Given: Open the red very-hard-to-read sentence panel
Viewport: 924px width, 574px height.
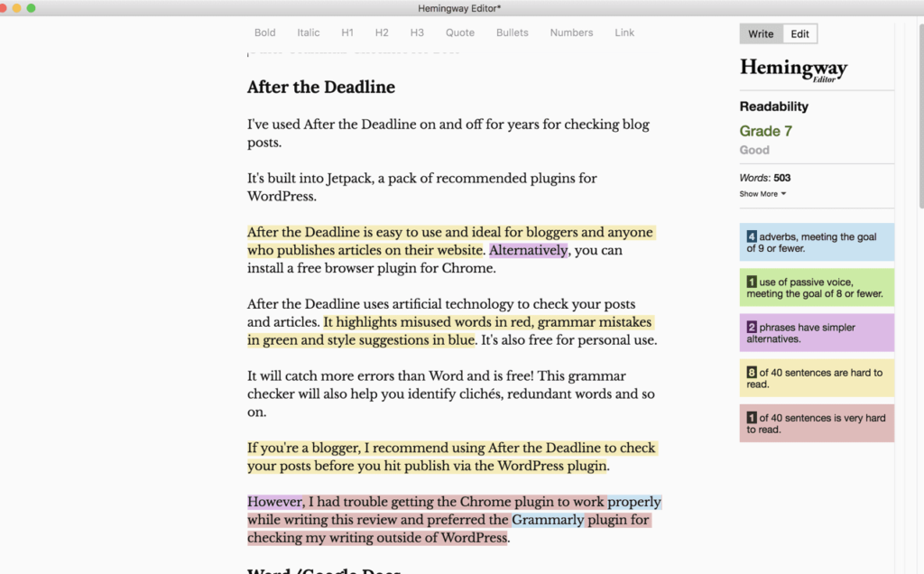Looking at the screenshot, I should [x=816, y=422].
